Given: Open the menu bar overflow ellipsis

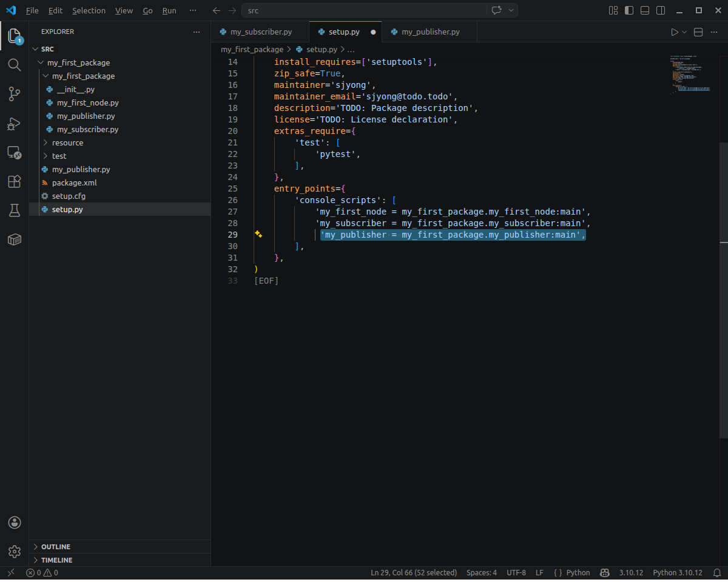Looking at the screenshot, I should tap(193, 10).
